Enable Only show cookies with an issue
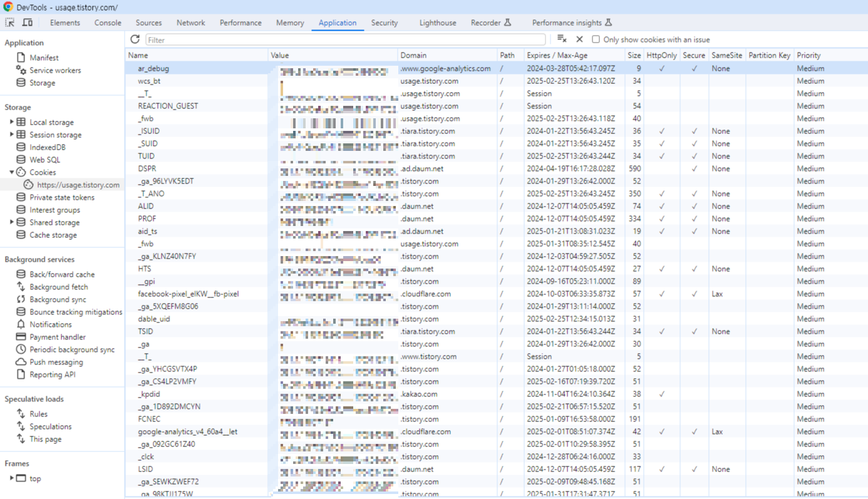The width and height of the screenshot is (868, 499). click(x=596, y=39)
